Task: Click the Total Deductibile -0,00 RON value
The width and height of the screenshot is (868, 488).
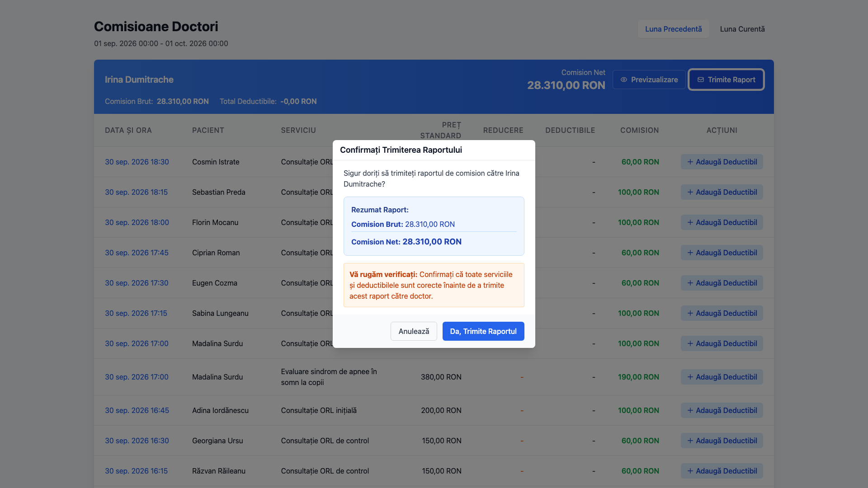Action: (298, 101)
